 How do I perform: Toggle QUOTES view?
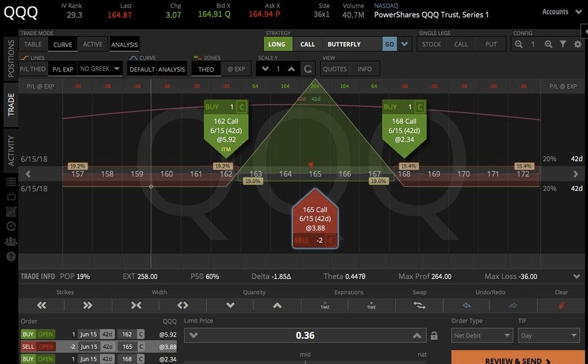point(335,69)
